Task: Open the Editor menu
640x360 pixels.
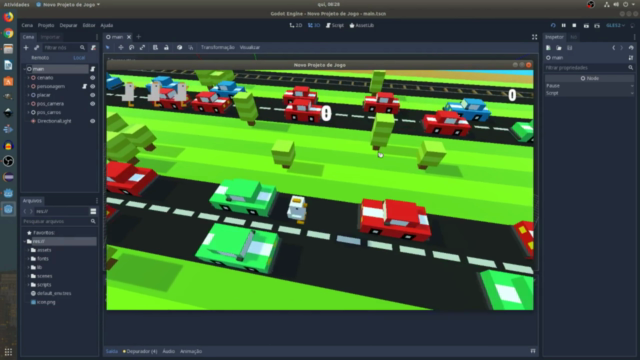Action: pyautogui.click(x=89, y=25)
